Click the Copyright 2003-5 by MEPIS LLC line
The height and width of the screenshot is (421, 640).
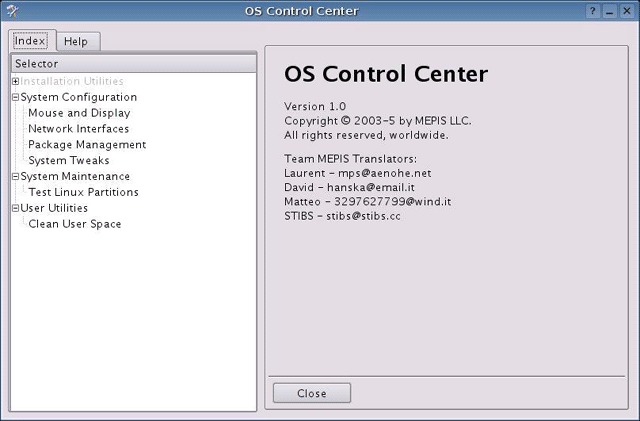click(x=378, y=121)
